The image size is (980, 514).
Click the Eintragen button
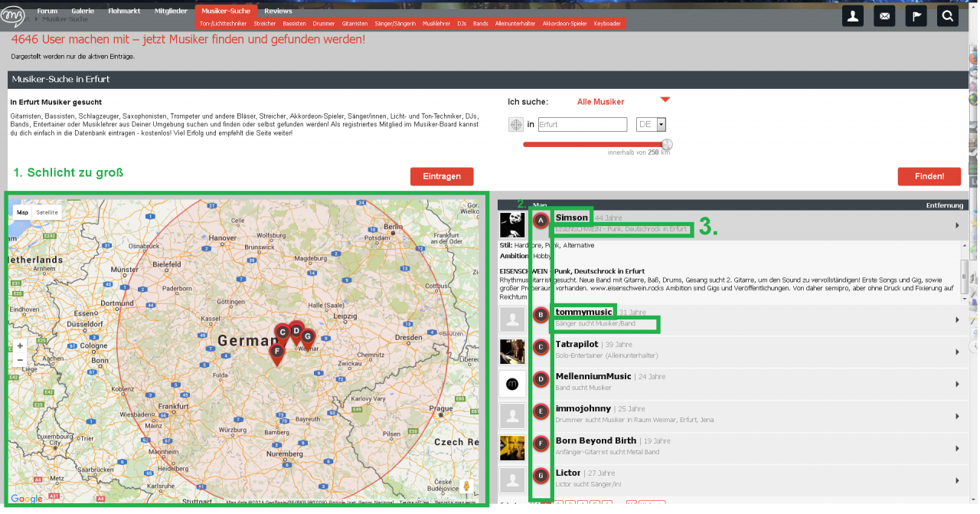tap(442, 176)
